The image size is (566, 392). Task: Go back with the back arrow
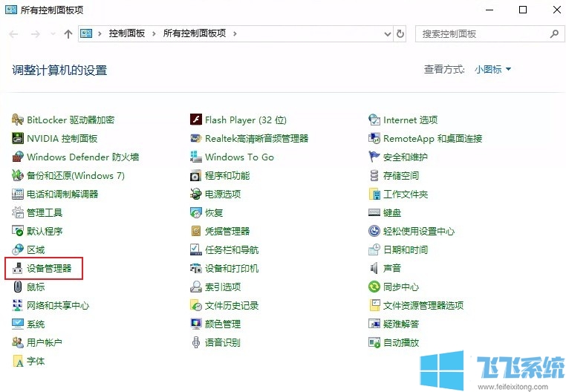(13, 34)
